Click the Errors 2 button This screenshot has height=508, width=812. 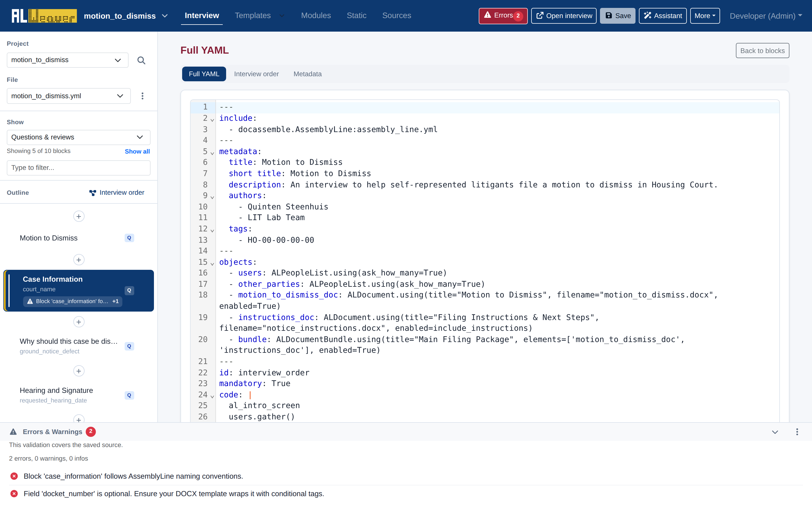coord(503,16)
